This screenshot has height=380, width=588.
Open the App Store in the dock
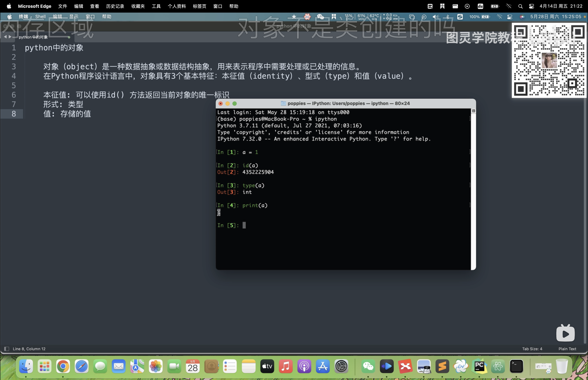point(323,366)
